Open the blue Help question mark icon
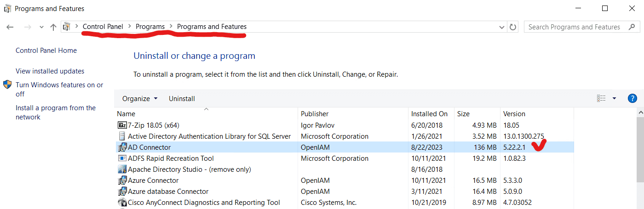Screen dimensions: 644x209 (x=632, y=98)
